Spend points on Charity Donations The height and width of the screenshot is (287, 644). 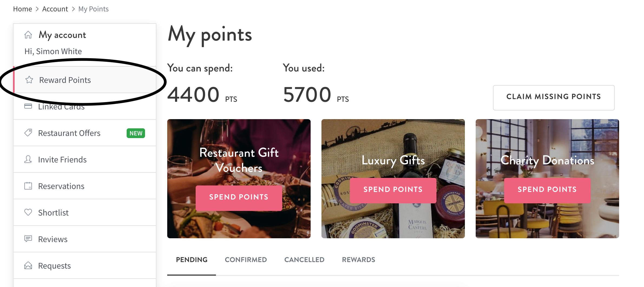pos(547,190)
